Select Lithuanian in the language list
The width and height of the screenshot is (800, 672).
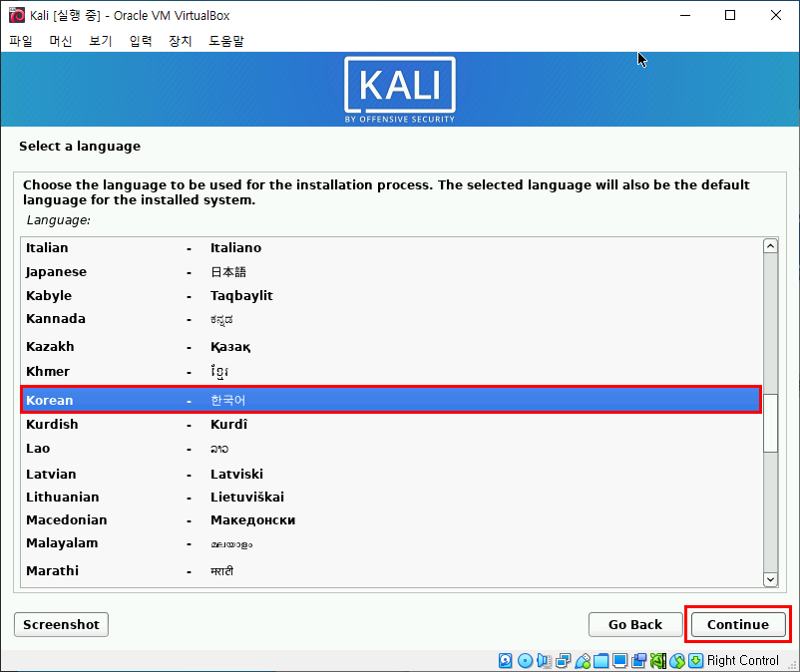(391, 498)
